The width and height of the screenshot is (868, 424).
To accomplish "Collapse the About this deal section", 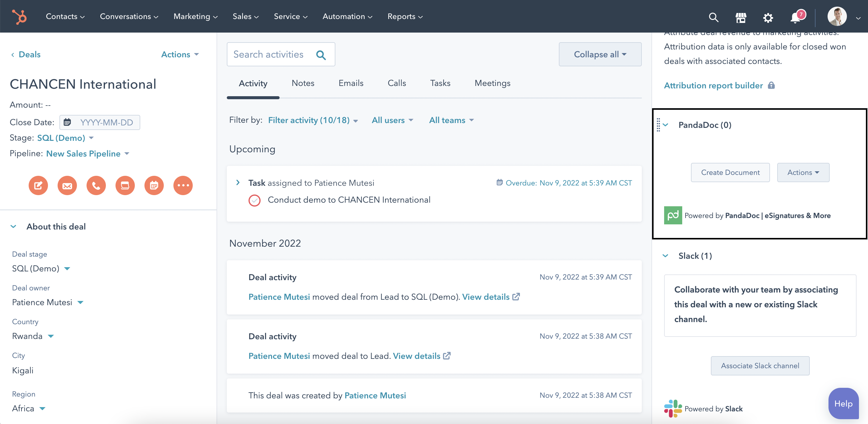I will (x=14, y=226).
